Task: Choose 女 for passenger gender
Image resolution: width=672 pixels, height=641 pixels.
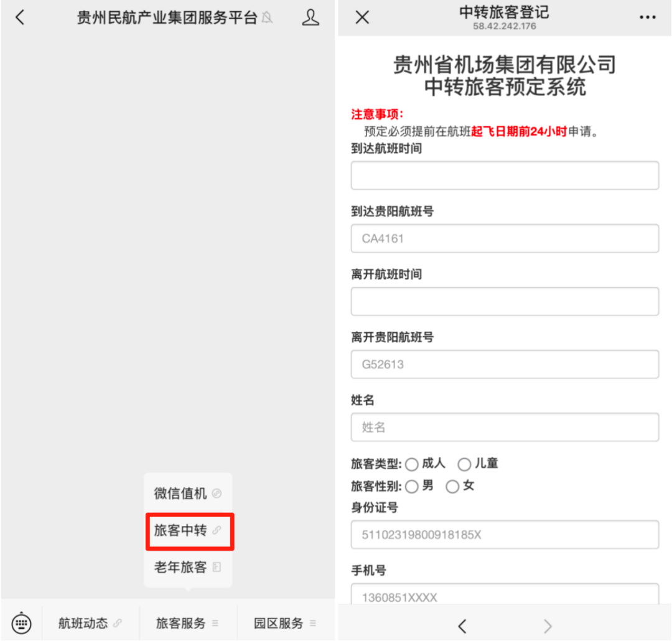Action: [452, 487]
